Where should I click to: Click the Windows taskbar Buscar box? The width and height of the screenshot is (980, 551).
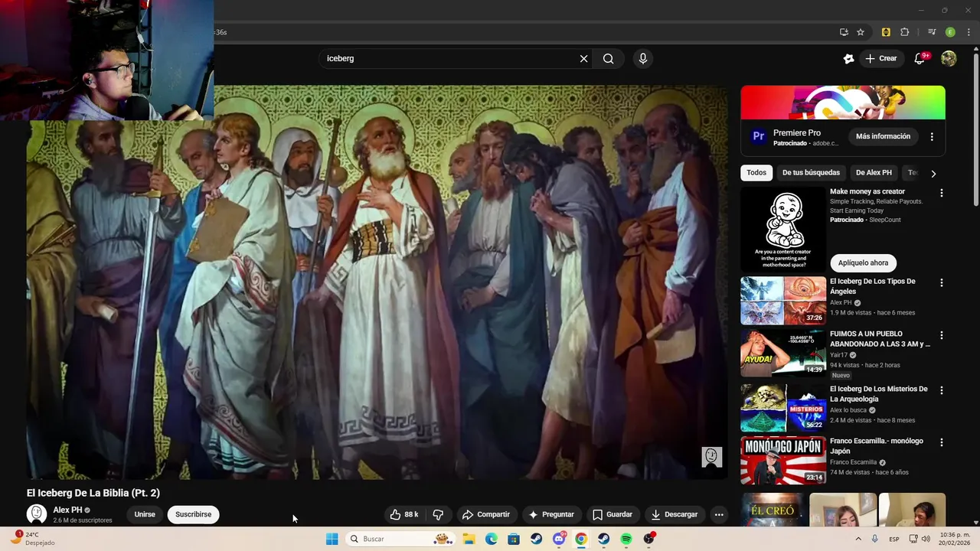[x=399, y=539]
